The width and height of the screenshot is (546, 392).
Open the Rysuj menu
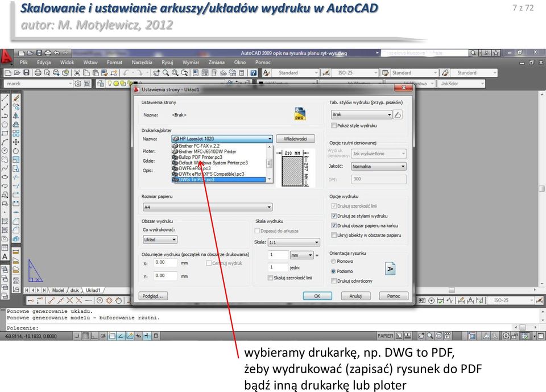pyautogui.click(x=167, y=63)
